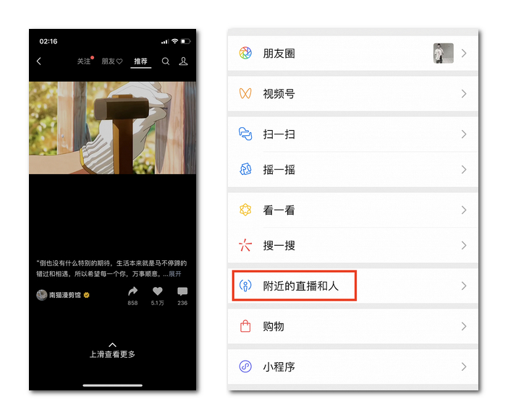Open 扫一扫 menu entry
This screenshot has height=420, width=508.
pyautogui.click(x=353, y=134)
